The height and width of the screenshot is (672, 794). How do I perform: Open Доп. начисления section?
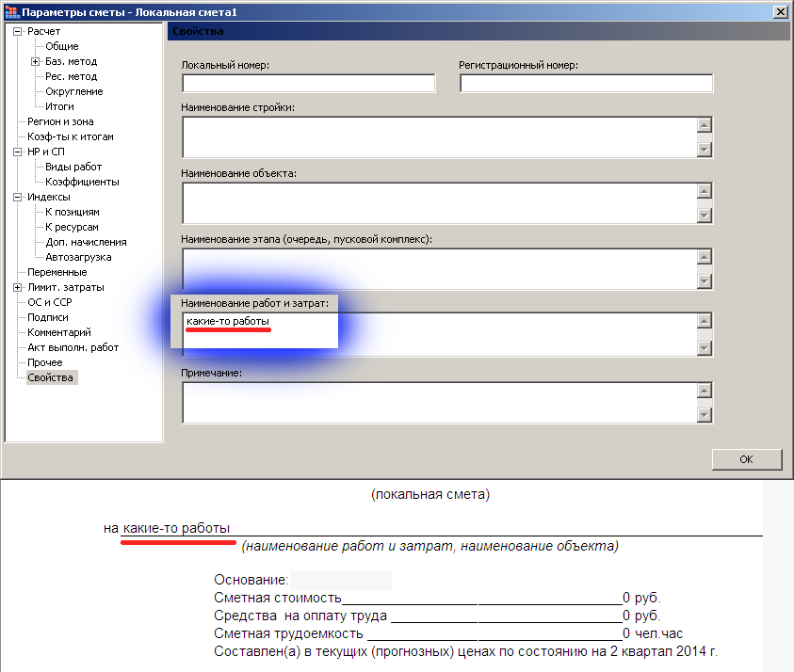coord(86,243)
